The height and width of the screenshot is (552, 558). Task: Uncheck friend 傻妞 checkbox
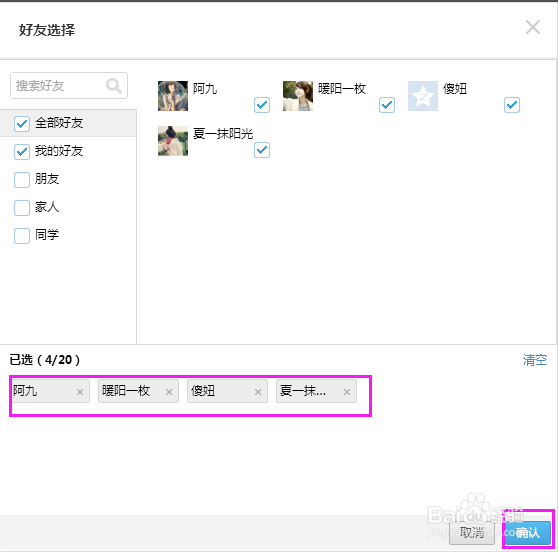coord(512,105)
